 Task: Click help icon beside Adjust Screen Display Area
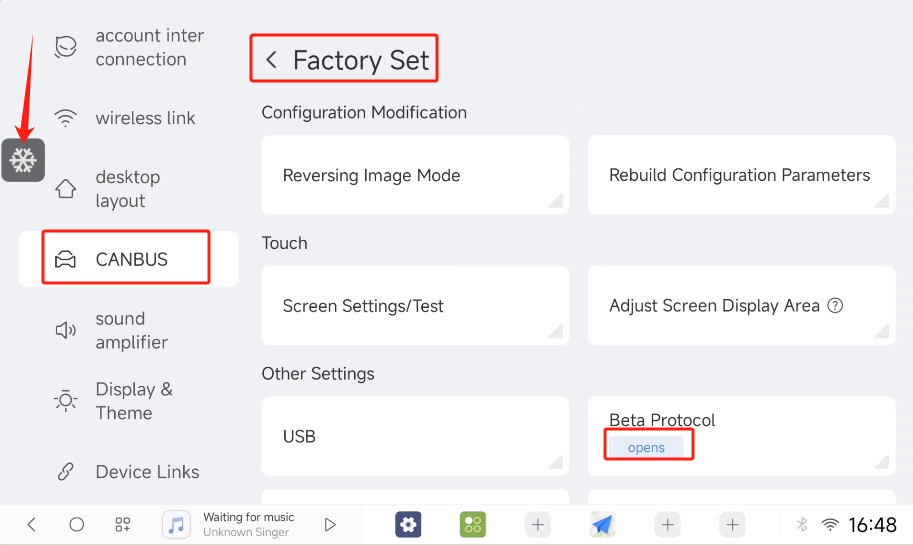pyautogui.click(x=836, y=306)
